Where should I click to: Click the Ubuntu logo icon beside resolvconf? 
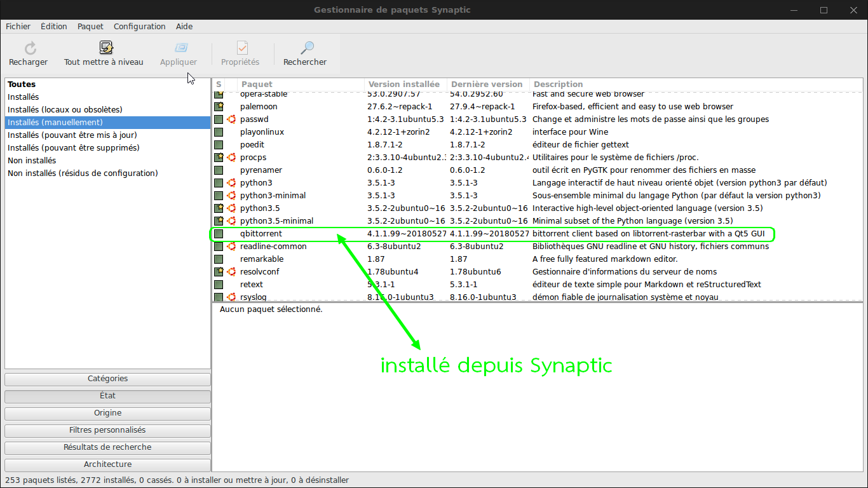coord(232,272)
